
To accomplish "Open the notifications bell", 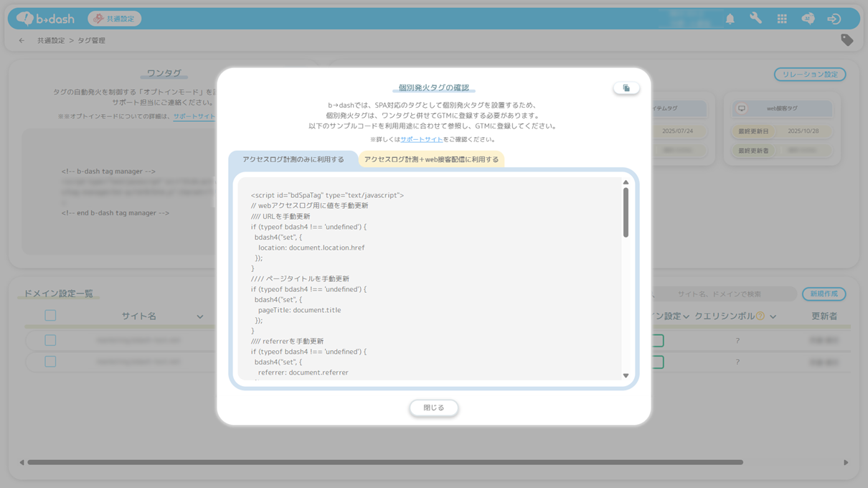I will pyautogui.click(x=730, y=19).
